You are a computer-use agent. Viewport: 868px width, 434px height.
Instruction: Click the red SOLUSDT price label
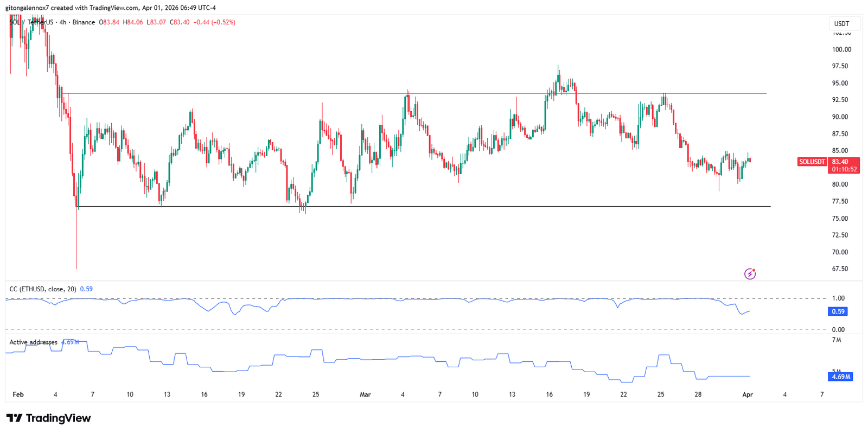pyautogui.click(x=812, y=162)
